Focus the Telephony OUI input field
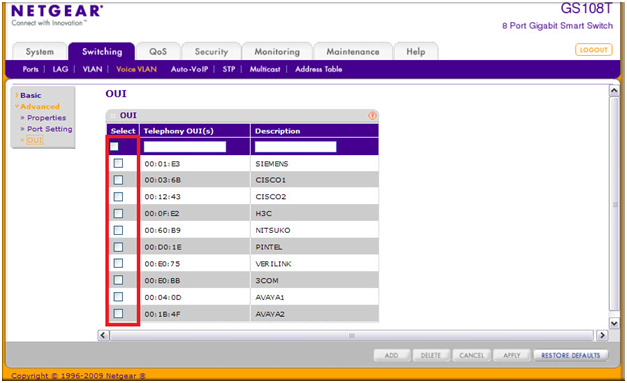Screen dimensions: 627x383 point(185,147)
